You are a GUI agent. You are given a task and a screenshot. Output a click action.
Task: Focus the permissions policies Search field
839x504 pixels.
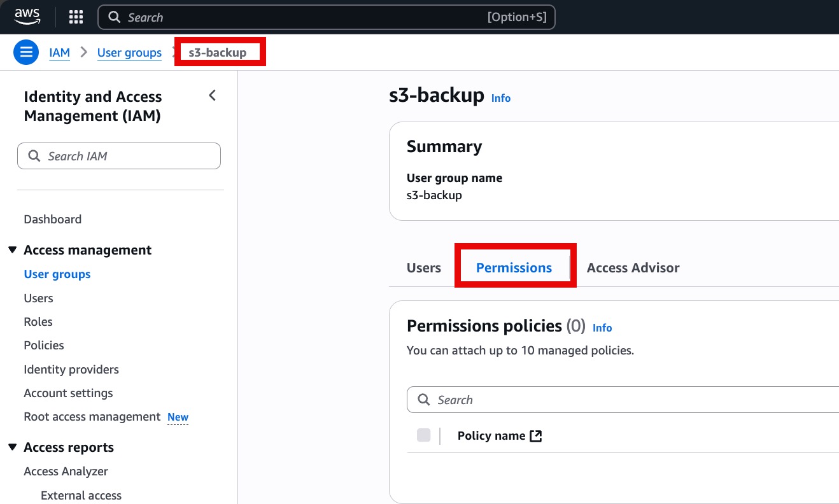coord(623,400)
